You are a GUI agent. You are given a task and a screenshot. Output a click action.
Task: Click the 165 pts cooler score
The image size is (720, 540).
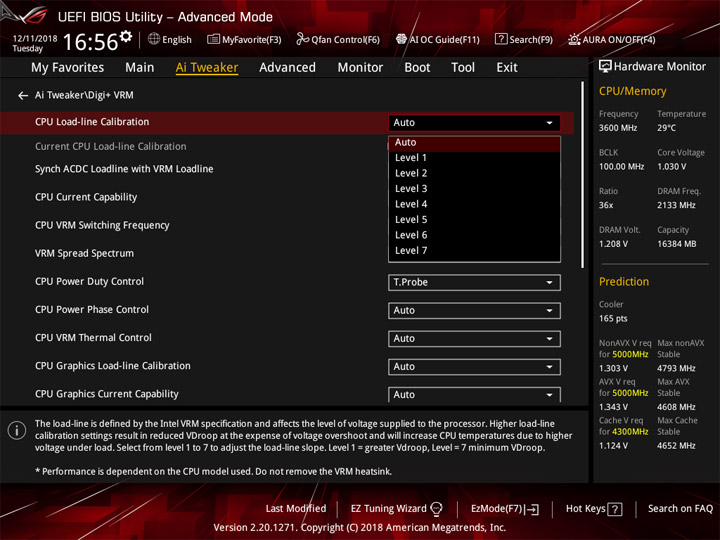coord(613,319)
